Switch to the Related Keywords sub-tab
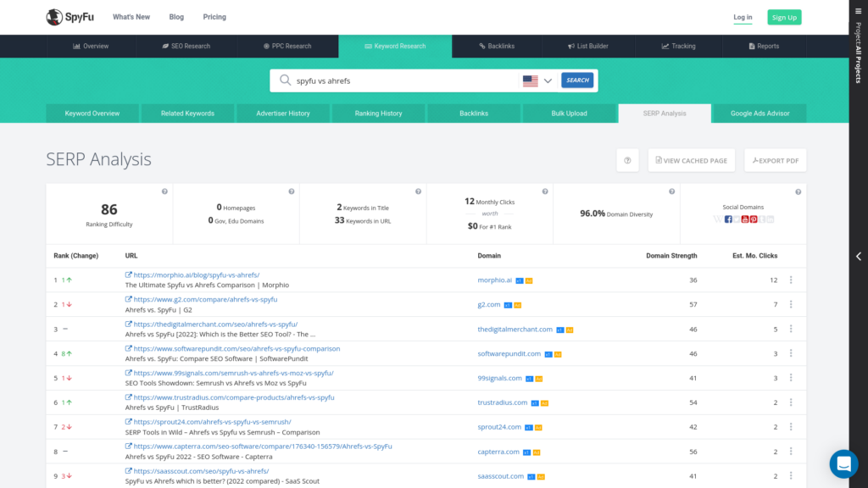 coord(187,114)
